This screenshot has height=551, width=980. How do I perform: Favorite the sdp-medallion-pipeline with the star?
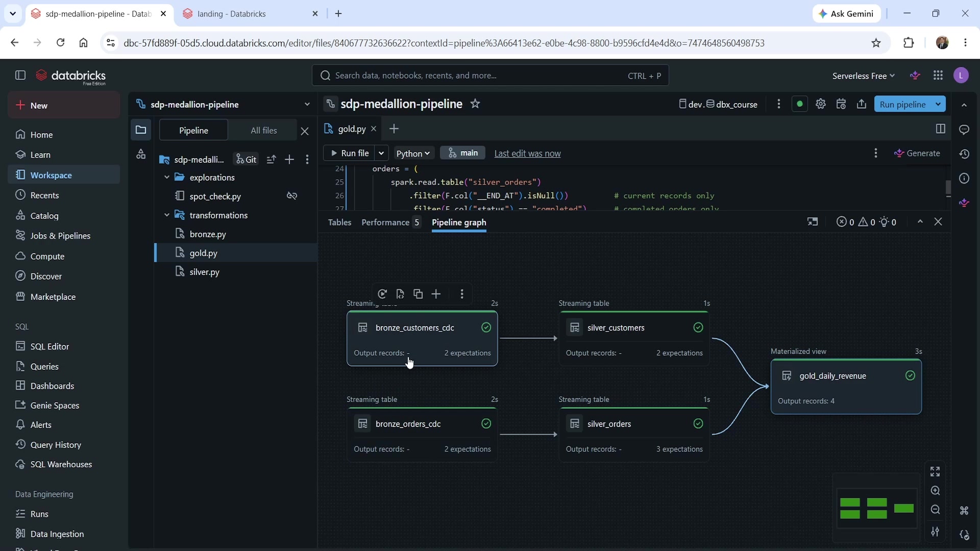475,104
